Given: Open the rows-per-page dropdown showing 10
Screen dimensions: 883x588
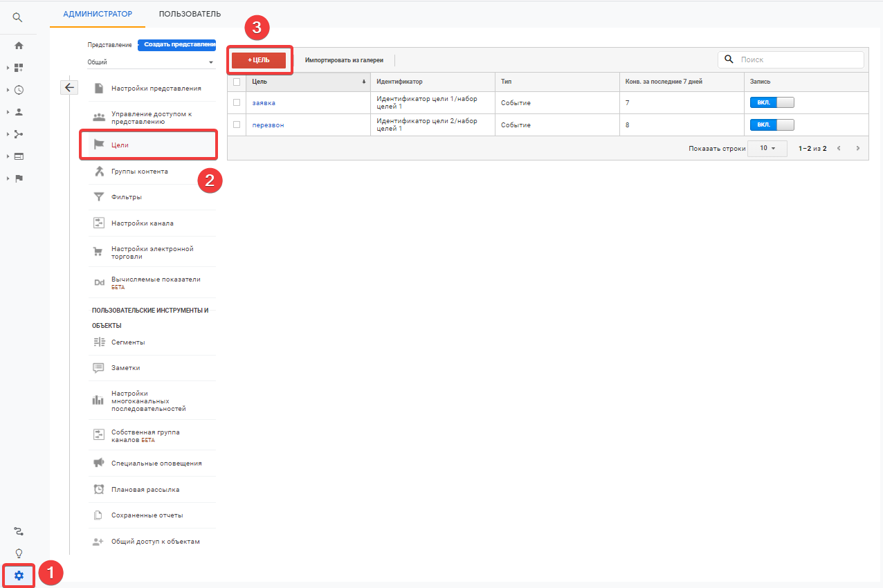Looking at the screenshot, I should tap(767, 149).
